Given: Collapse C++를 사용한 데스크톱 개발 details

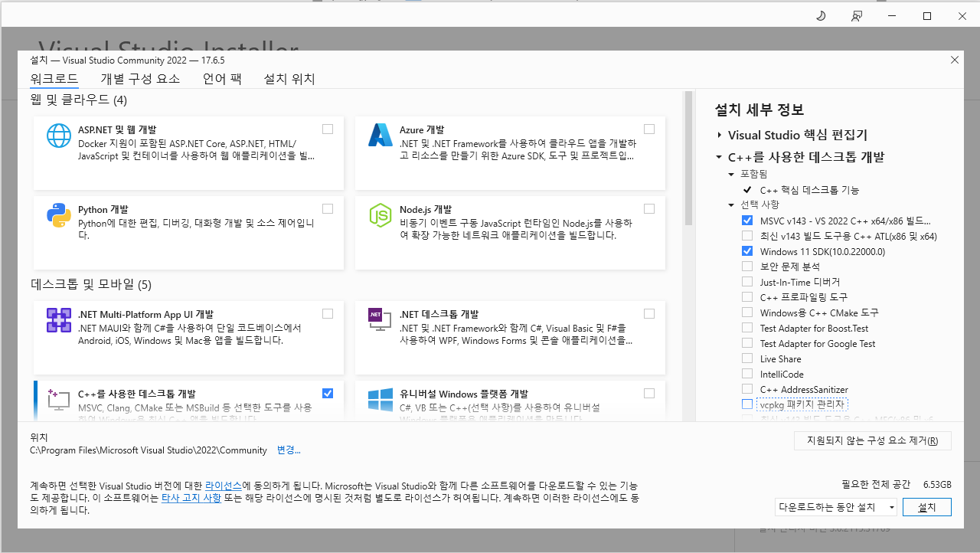Looking at the screenshot, I should (720, 158).
